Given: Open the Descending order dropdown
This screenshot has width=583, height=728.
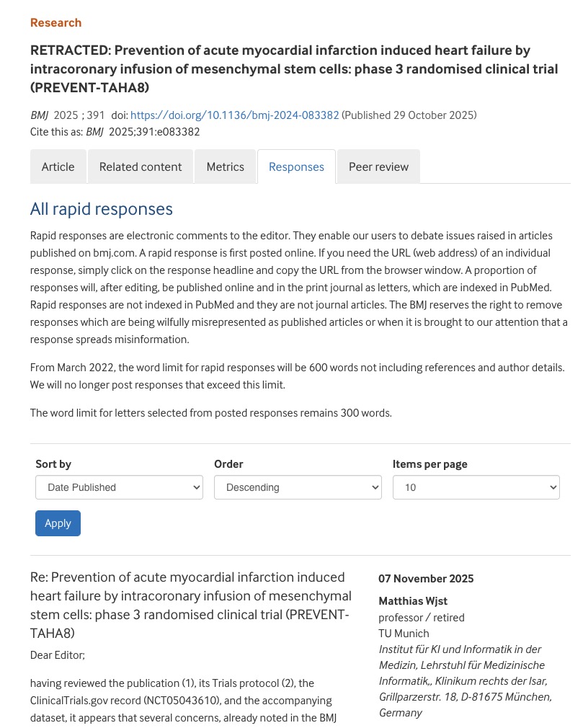Looking at the screenshot, I should click(298, 487).
